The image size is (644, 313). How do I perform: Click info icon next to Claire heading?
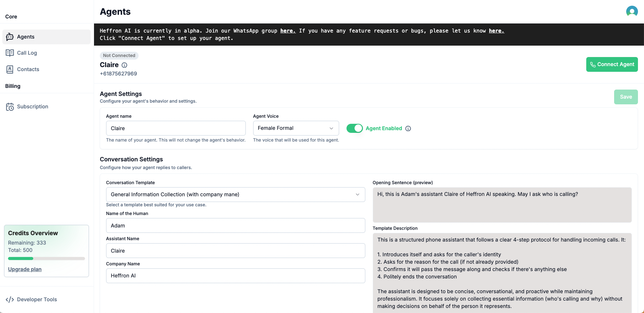124,65
